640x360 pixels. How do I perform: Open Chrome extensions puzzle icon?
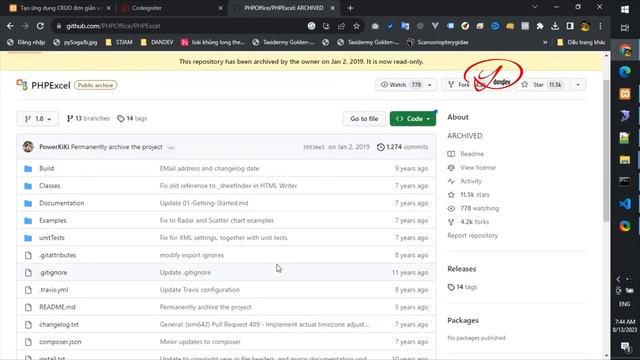click(x=540, y=26)
